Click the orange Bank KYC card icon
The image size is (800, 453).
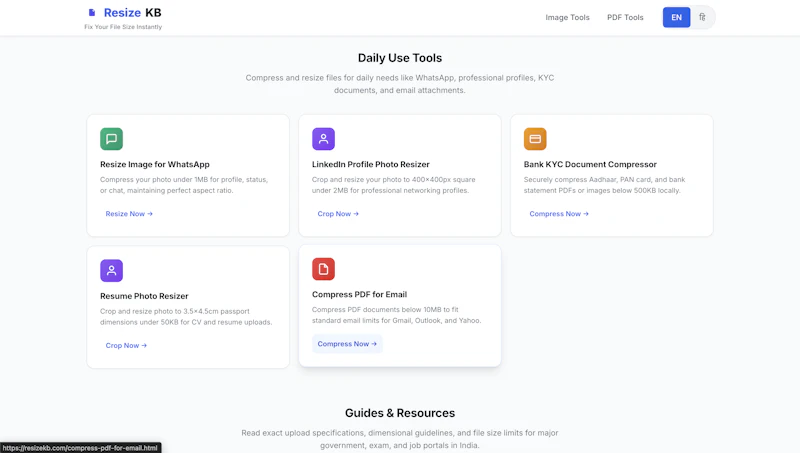point(535,139)
